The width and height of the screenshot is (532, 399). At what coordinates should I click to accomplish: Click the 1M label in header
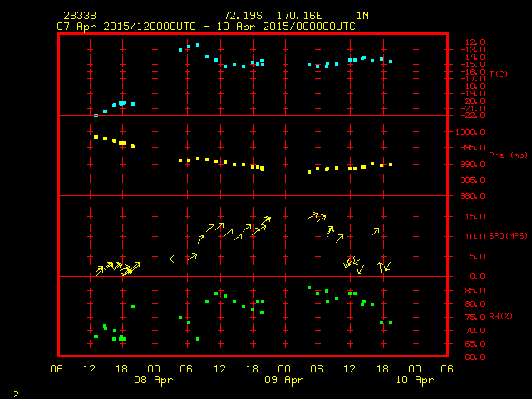coord(362,16)
